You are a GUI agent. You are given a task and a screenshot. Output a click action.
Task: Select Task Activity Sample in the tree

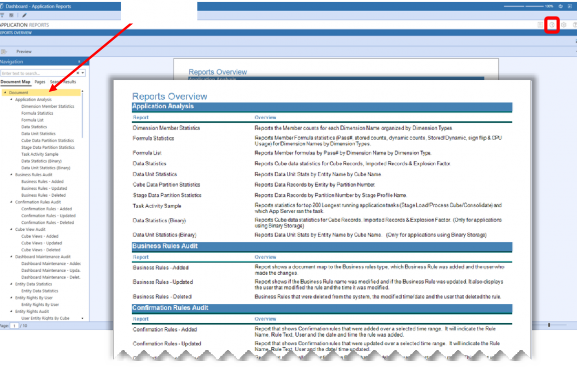(40, 154)
